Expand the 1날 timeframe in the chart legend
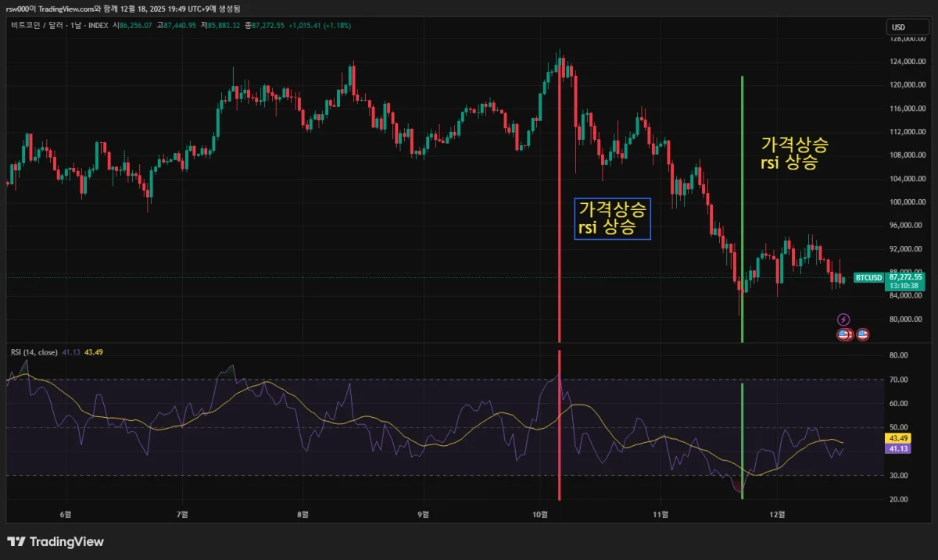Viewport: 938px width, 560px height. click(x=75, y=26)
